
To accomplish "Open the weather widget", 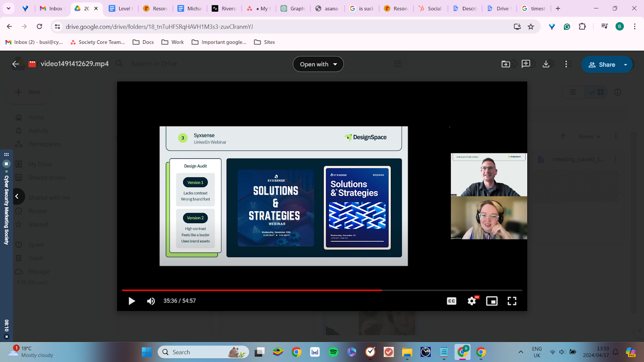I will point(31,352).
